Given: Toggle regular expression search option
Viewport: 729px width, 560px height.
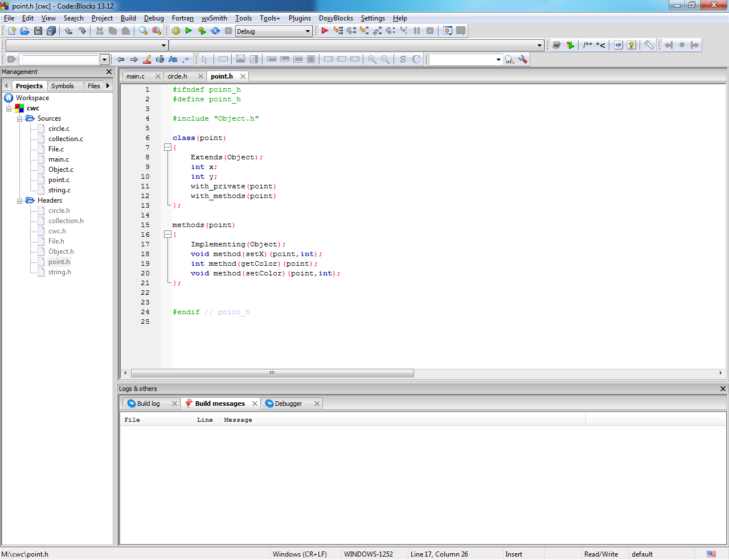Looking at the screenshot, I should tap(186, 59).
